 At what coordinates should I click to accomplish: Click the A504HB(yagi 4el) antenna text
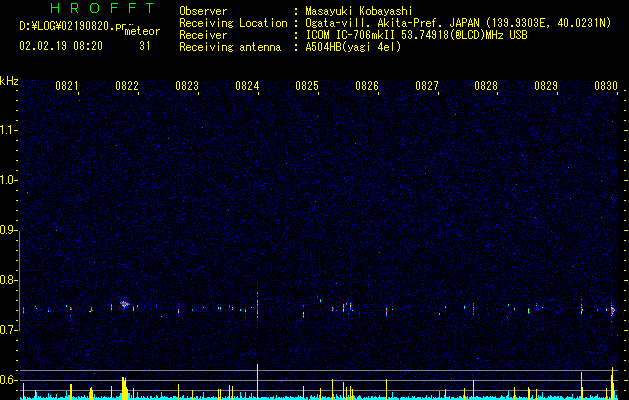tap(353, 47)
